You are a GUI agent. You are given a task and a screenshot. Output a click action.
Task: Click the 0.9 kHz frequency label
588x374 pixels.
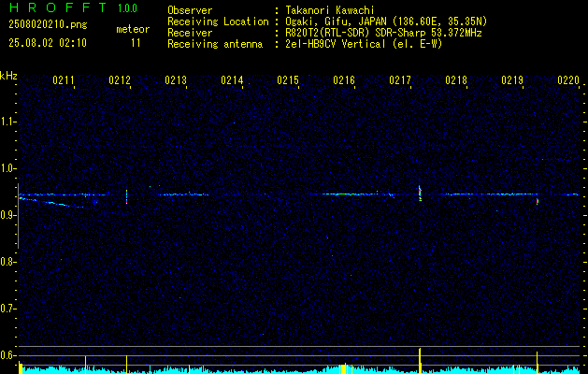tap(7, 215)
